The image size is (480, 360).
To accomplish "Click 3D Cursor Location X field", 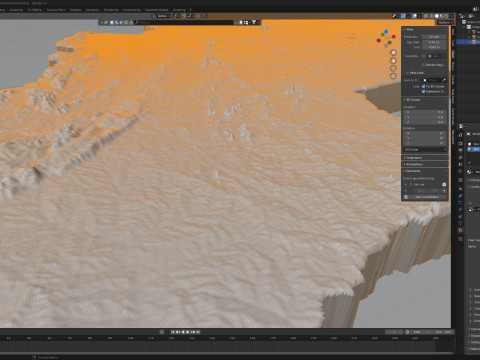I will click(425, 112).
